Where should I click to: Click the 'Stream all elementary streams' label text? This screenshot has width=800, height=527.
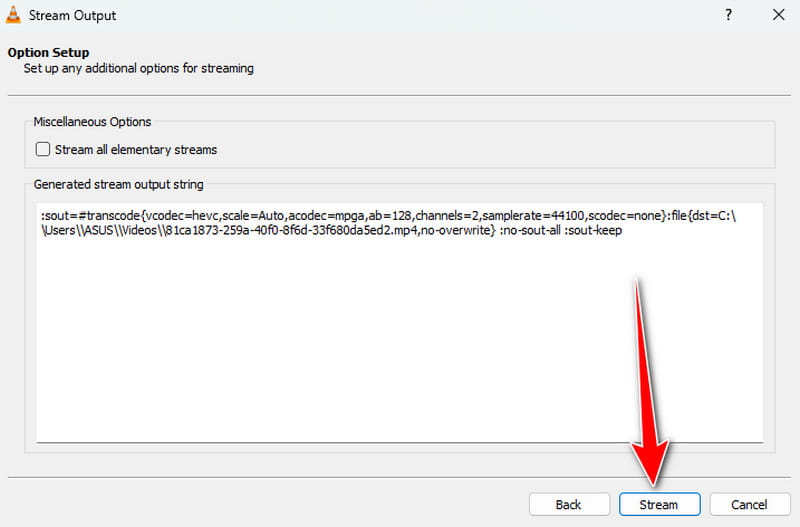(x=136, y=150)
